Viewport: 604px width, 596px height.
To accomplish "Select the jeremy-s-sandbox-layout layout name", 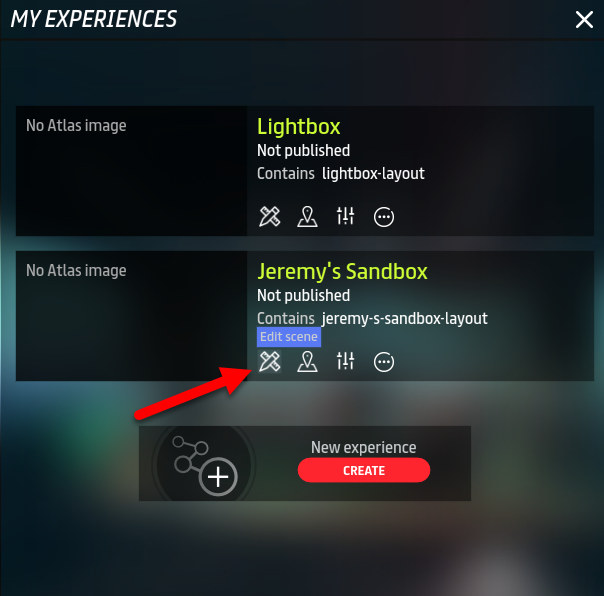I will 405,319.
